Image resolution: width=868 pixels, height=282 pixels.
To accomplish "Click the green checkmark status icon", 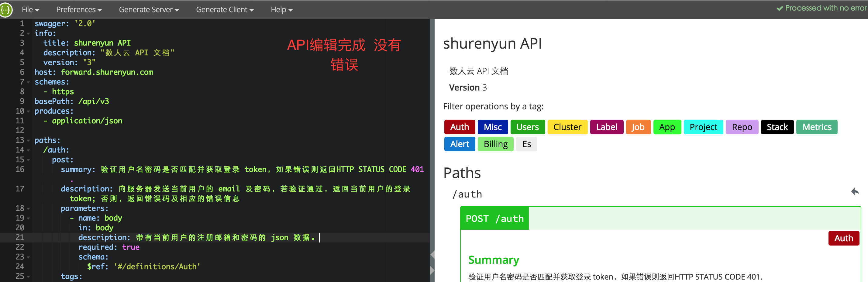I will coord(780,9).
